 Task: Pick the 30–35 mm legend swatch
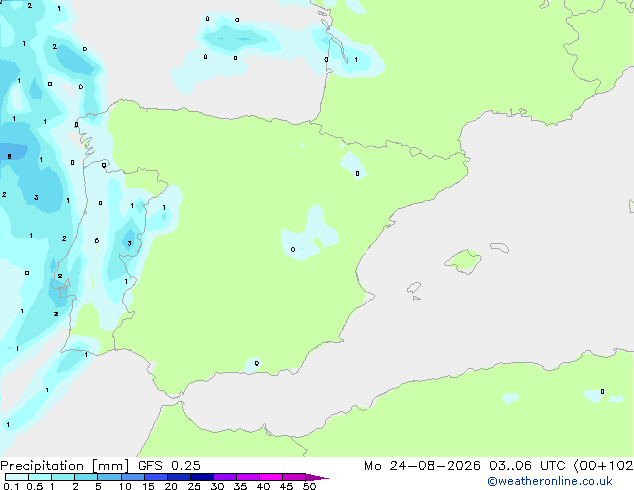224,477
